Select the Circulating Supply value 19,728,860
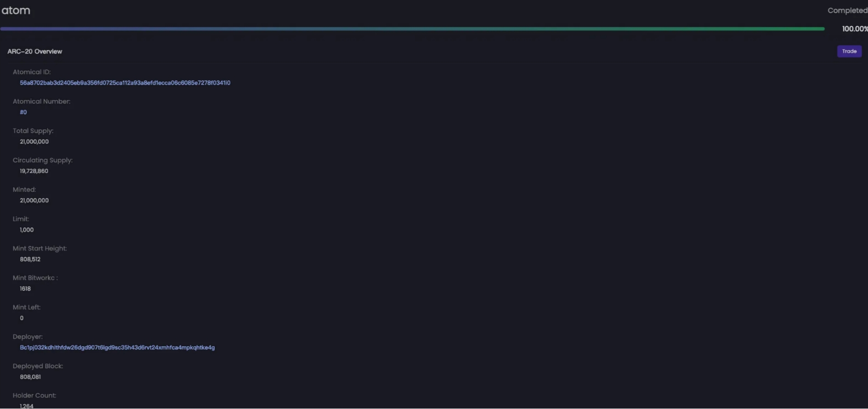 (x=34, y=171)
